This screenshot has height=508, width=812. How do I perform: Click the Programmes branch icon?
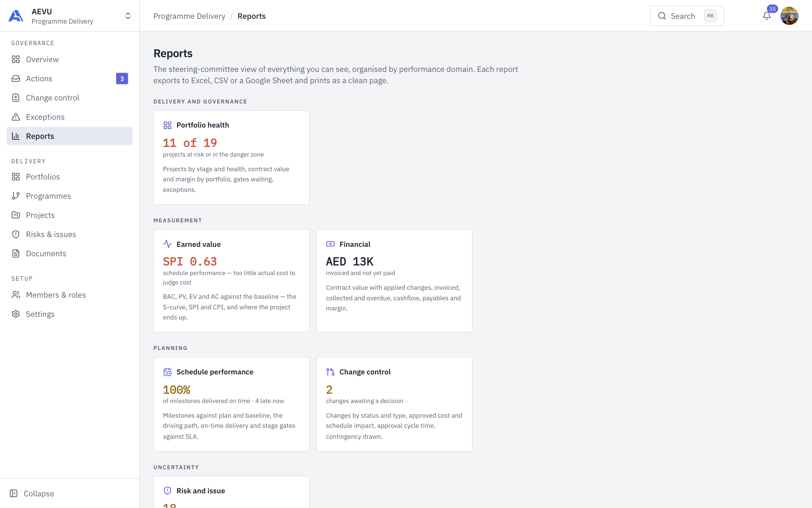[x=16, y=196]
